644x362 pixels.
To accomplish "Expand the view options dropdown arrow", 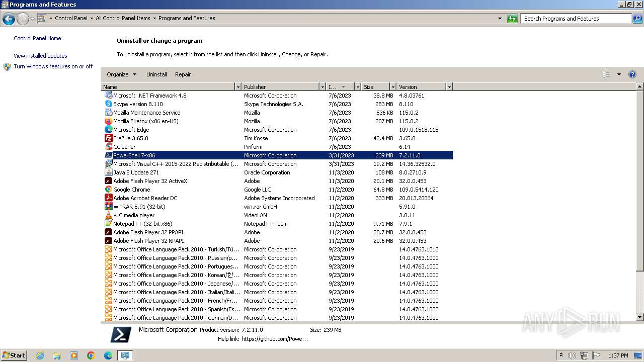I will pyautogui.click(x=619, y=74).
